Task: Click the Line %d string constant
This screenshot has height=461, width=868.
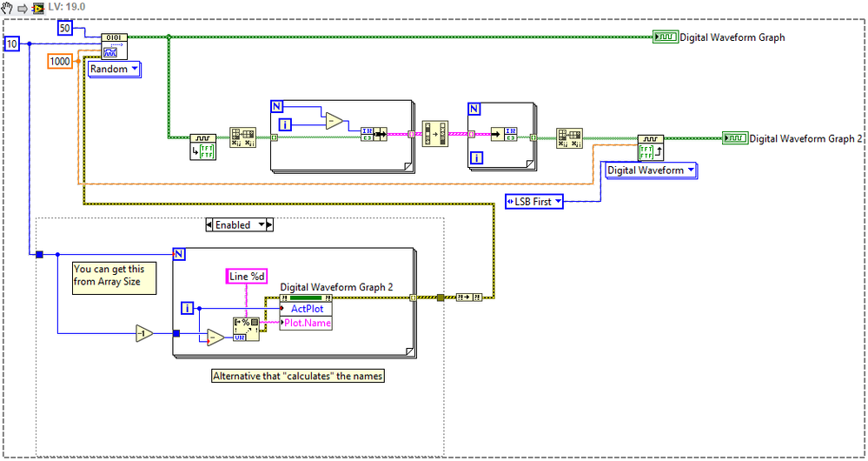Action: 247,277
